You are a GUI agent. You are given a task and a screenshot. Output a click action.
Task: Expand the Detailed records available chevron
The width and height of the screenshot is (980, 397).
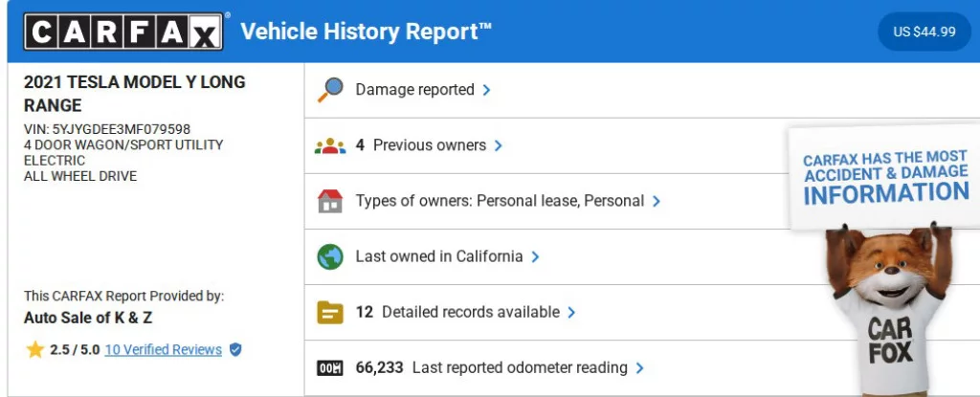(x=571, y=313)
